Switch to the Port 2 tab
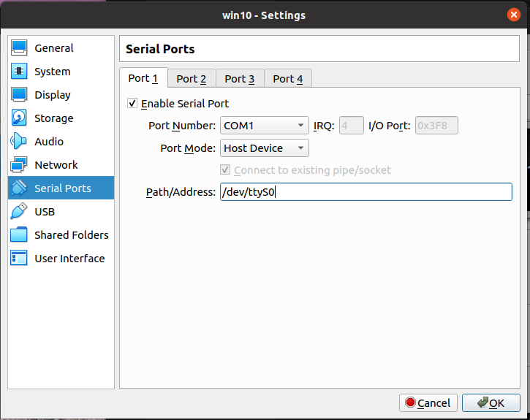 tap(192, 79)
